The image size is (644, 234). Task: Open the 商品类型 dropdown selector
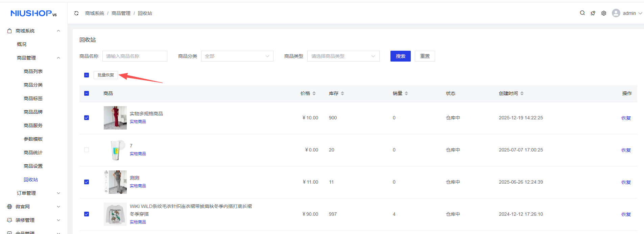click(x=343, y=56)
